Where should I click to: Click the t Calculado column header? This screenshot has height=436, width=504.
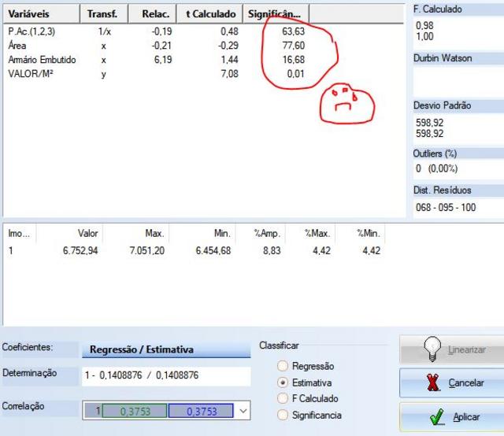[x=210, y=14]
